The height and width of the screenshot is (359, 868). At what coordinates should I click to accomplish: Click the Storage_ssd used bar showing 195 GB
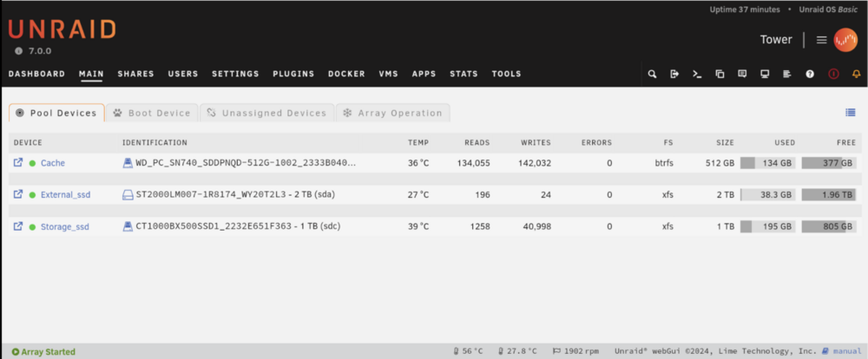(x=768, y=227)
